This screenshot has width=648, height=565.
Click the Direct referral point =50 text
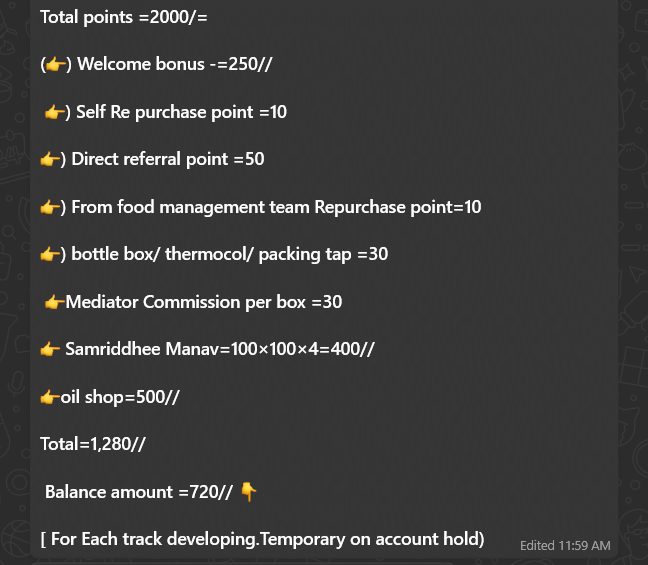pos(168,160)
